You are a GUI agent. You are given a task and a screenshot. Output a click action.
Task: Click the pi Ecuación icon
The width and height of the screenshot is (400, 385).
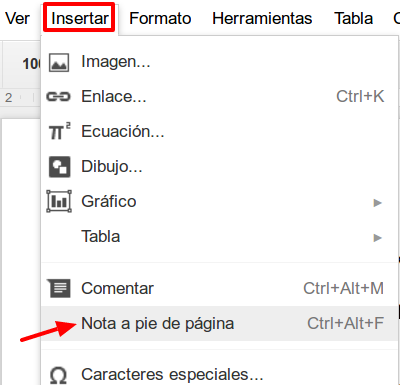[59, 131]
